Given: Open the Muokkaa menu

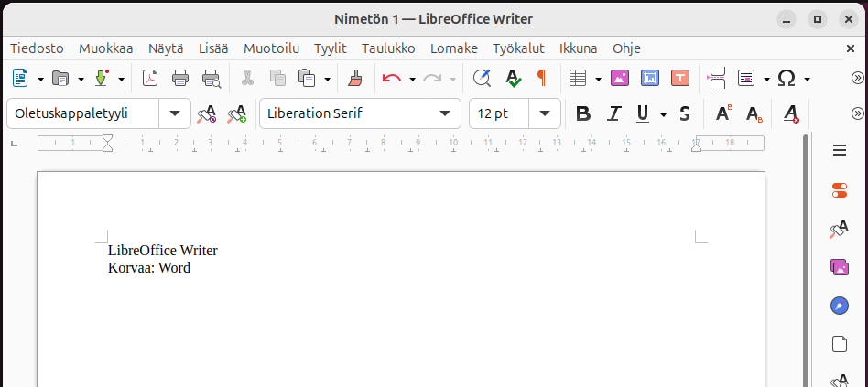Looking at the screenshot, I should tap(105, 48).
